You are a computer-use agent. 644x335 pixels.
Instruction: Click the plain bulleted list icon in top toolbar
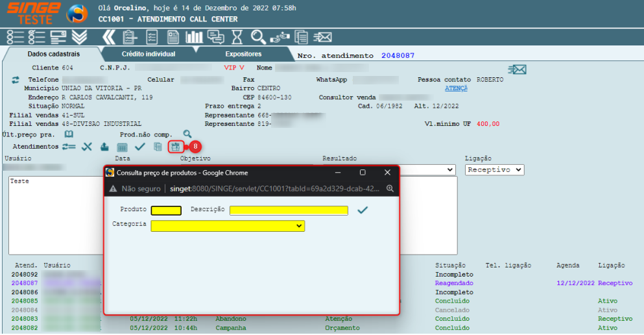coord(15,38)
